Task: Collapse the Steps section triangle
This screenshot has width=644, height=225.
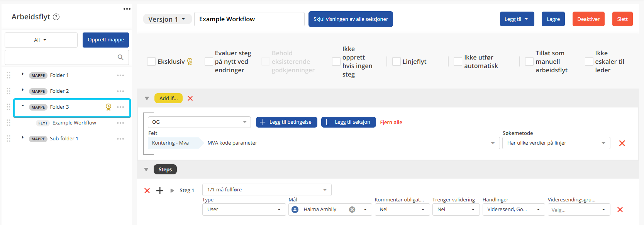Action: pos(146,170)
